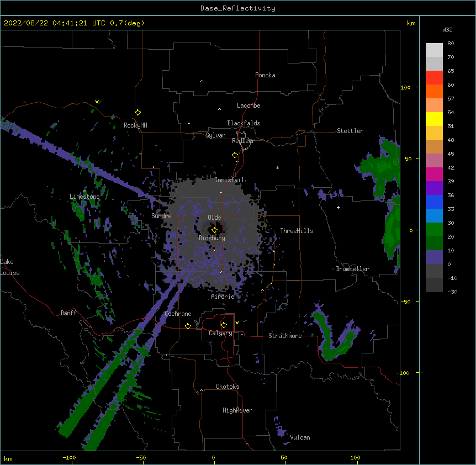
Task: Click the yellow diamond marker above RockyMH
Action: point(138,113)
